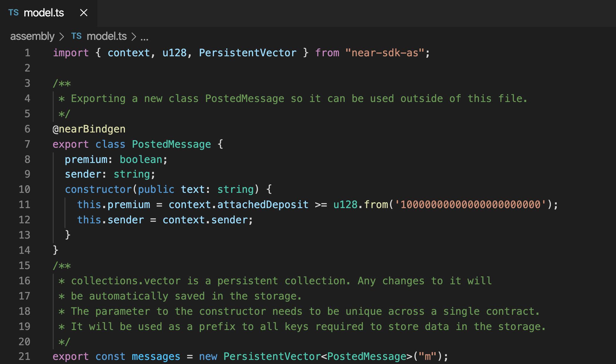Click the chevron after model.ts breadcrumb
This screenshot has height=364, width=616.
tap(134, 37)
